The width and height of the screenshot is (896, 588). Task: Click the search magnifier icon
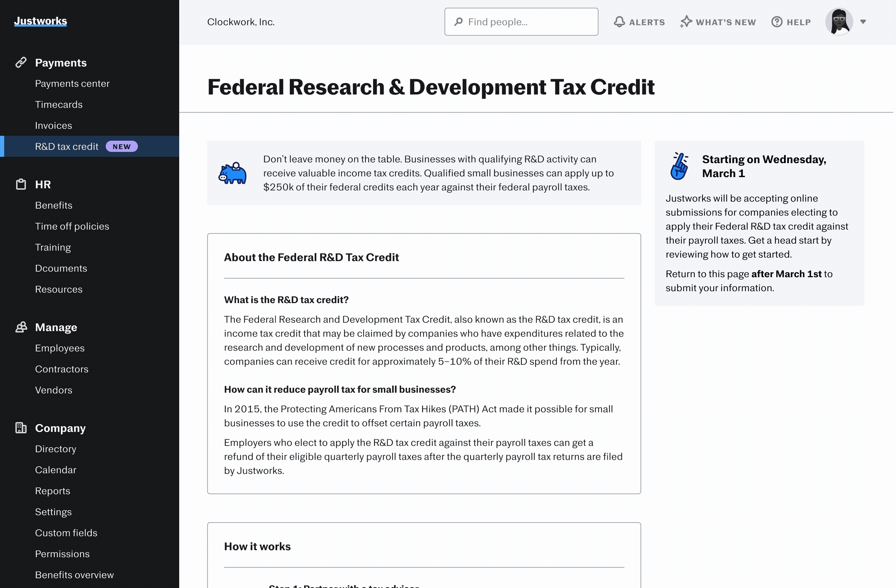click(458, 22)
